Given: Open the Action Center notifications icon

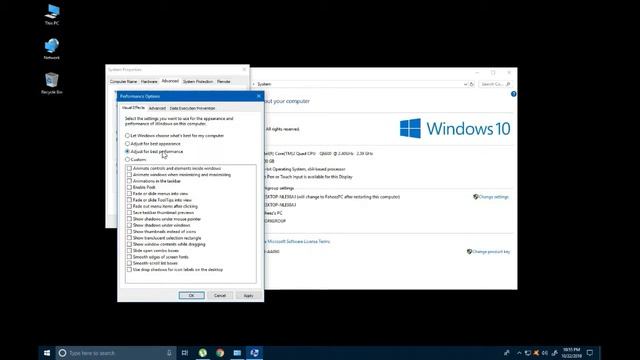Looking at the screenshot, I should (x=590, y=353).
